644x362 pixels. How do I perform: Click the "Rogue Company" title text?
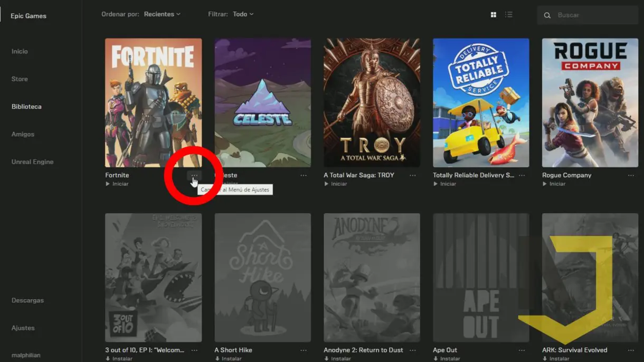pos(567,175)
